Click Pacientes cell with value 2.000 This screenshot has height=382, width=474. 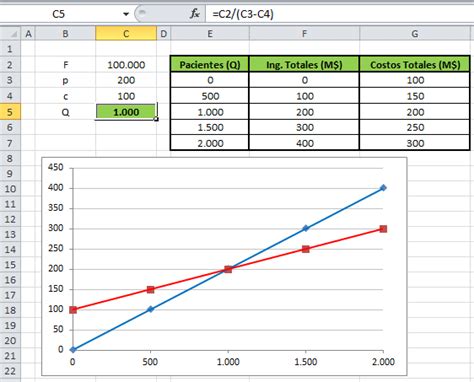point(210,143)
